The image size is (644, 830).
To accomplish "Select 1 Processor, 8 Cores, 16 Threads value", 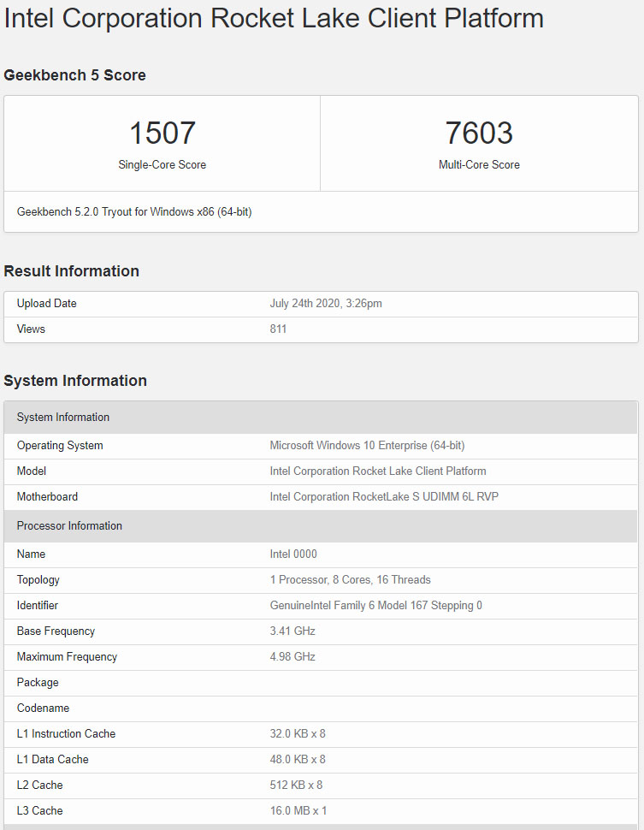I will [351, 579].
